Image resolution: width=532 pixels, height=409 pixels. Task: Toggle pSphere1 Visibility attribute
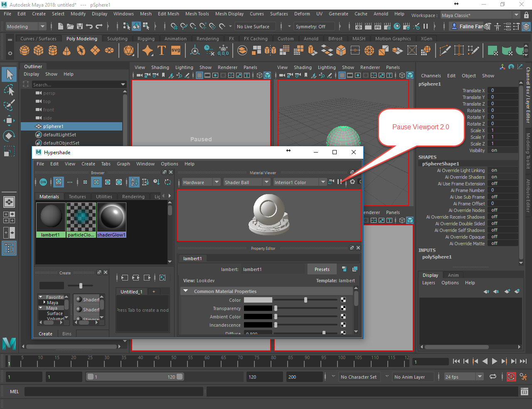[503, 150]
